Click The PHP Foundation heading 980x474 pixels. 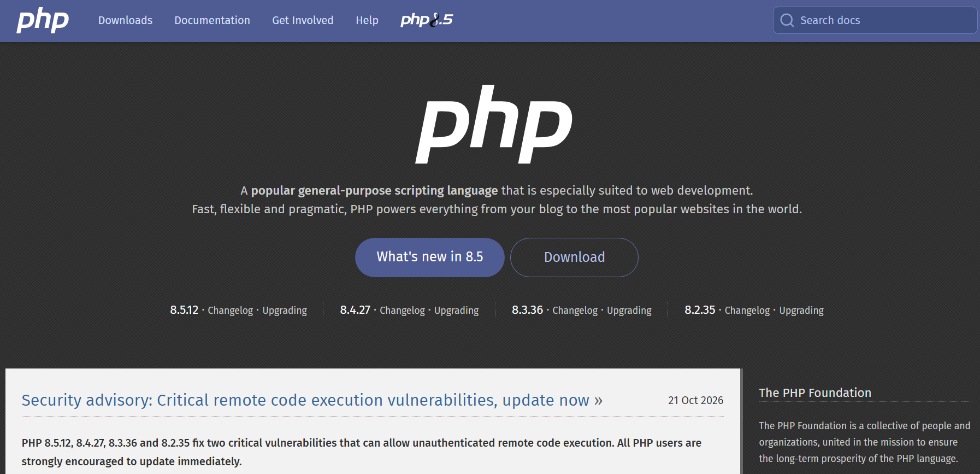[815, 393]
